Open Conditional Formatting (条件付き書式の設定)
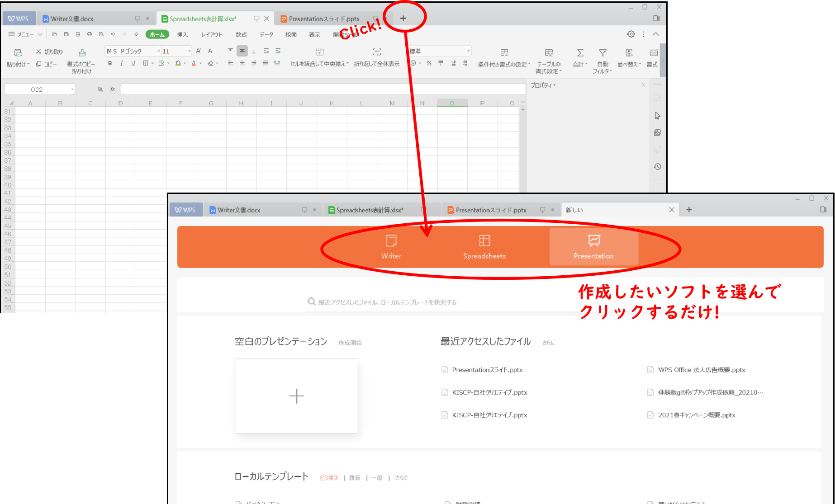835x504 pixels. pyautogui.click(x=504, y=58)
